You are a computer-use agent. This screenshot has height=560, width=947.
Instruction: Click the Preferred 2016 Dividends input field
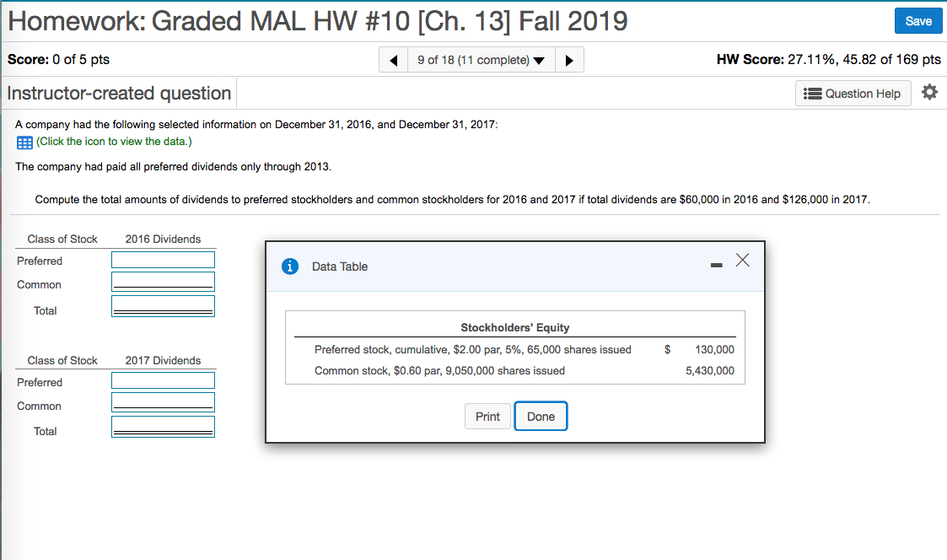(163, 259)
